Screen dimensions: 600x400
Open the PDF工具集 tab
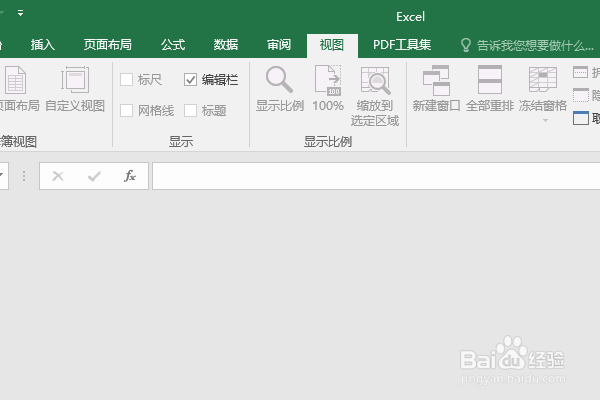[x=402, y=45]
